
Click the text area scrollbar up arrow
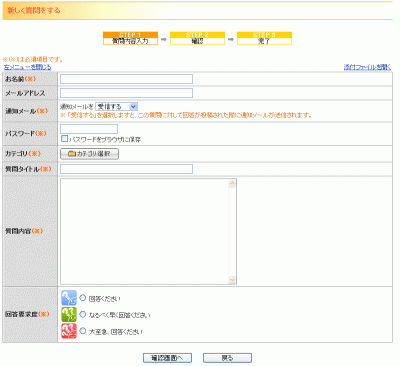pos(232,183)
